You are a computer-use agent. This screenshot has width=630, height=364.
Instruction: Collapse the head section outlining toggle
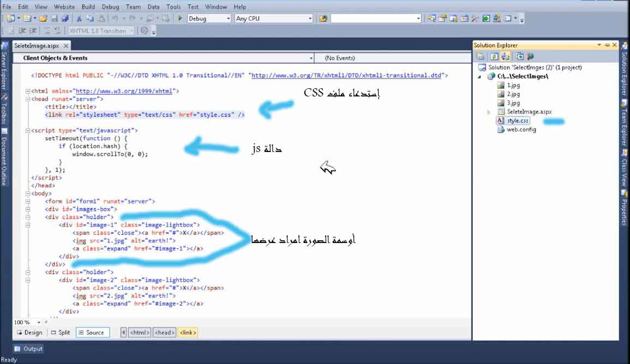[x=27, y=99]
